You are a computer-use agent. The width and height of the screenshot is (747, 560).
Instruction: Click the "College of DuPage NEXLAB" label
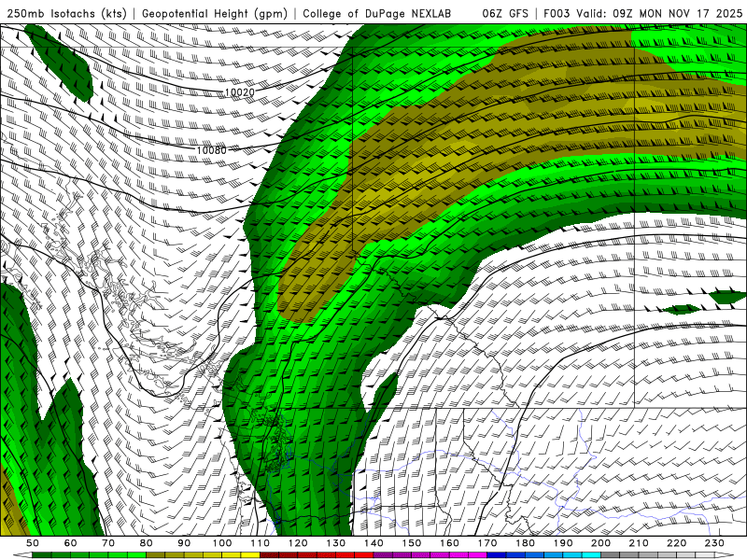click(377, 14)
